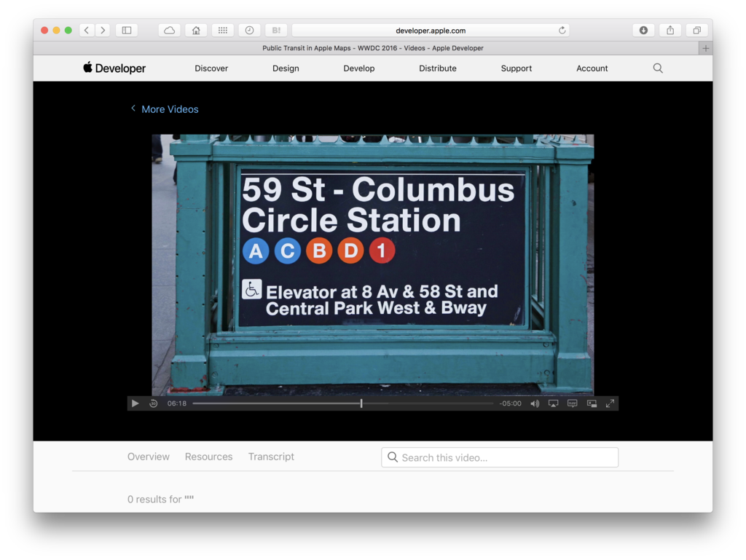Open the Design menu
Viewport: 746px width, 560px height.
tap(286, 68)
